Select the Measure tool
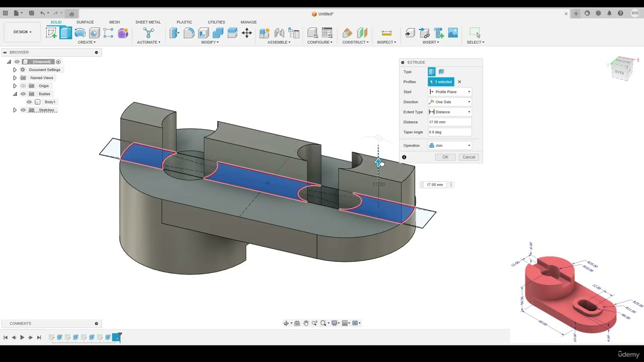The image size is (644, 362). pos(386,33)
